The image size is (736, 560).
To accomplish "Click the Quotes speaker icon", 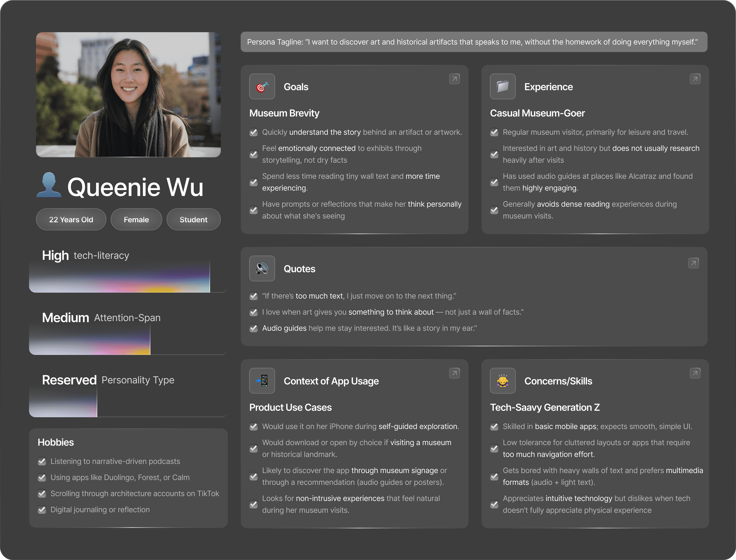I will pyautogui.click(x=262, y=269).
